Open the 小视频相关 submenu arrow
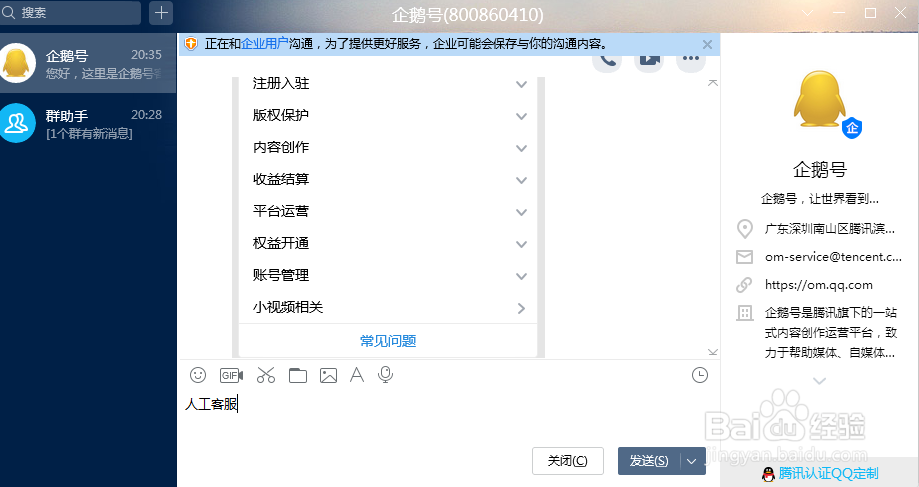The width and height of the screenshot is (919, 487). pos(521,308)
